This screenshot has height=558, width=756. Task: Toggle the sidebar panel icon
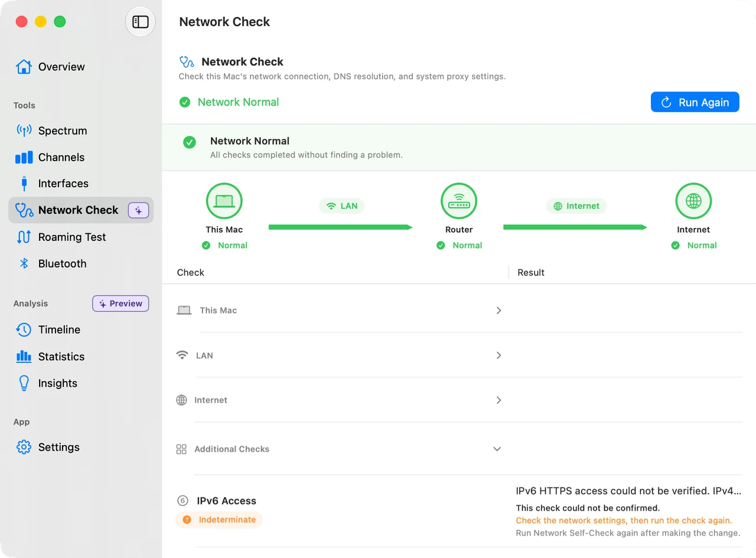click(140, 22)
